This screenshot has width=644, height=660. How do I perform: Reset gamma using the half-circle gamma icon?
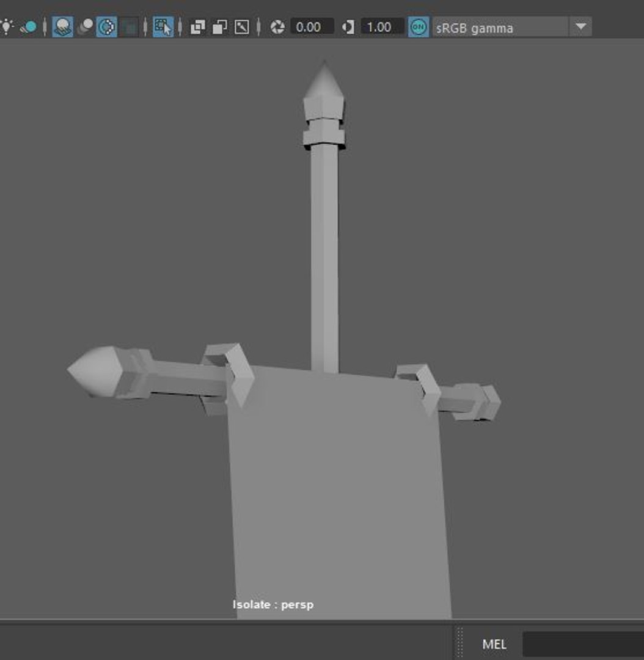(x=348, y=28)
